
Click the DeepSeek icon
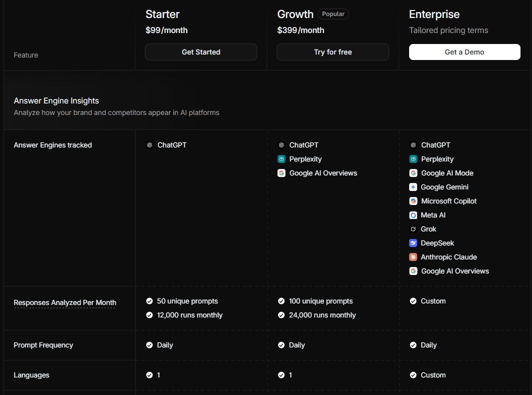(413, 243)
